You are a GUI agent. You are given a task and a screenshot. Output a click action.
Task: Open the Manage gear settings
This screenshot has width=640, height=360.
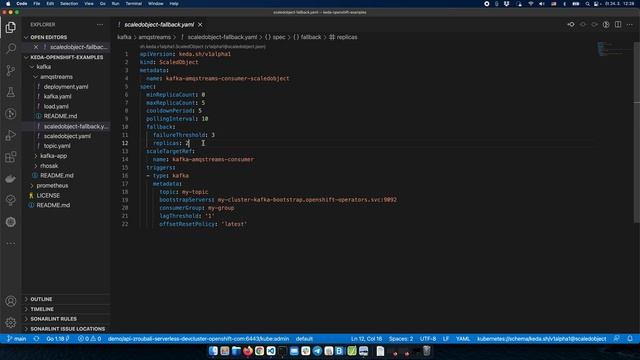click(x=11, y=322)
